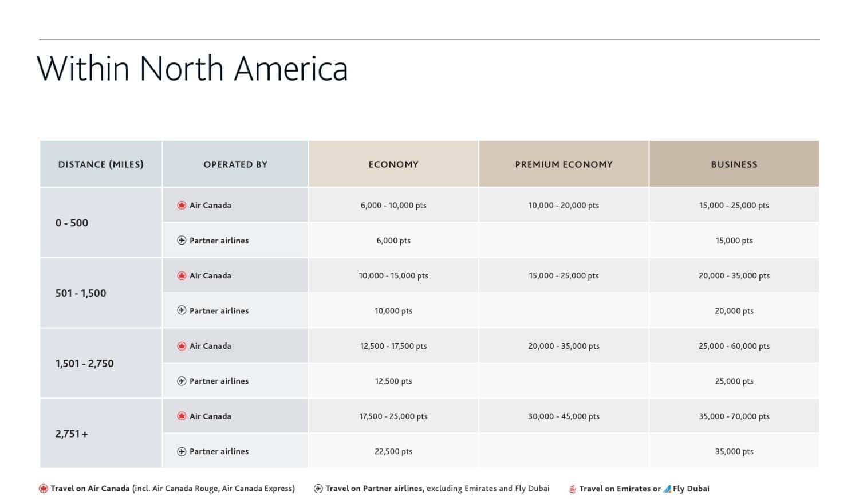
Task: Click the Air Canada maple leaf icon in the legend
Action: (x=42, y=489)
